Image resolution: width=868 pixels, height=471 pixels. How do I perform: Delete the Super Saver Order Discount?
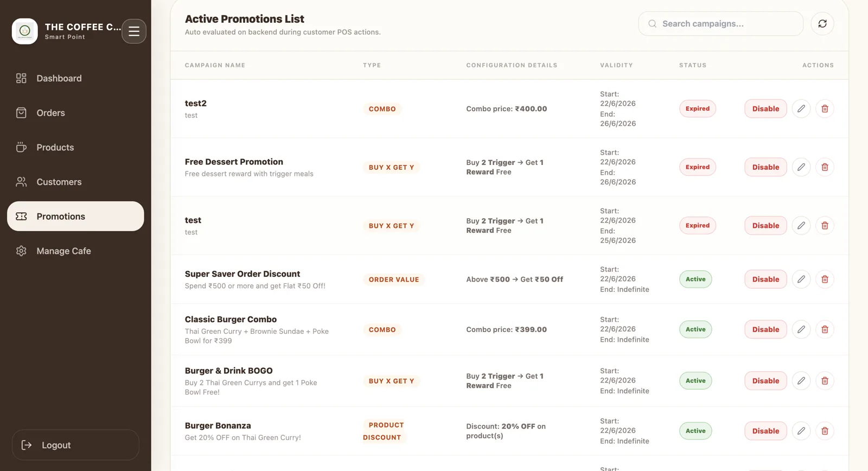coord(825,279)
